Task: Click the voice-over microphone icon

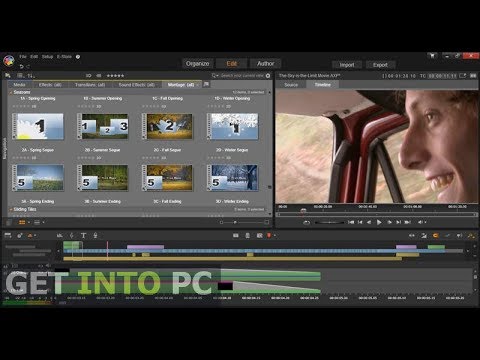Action: click(x=95, y=236)
